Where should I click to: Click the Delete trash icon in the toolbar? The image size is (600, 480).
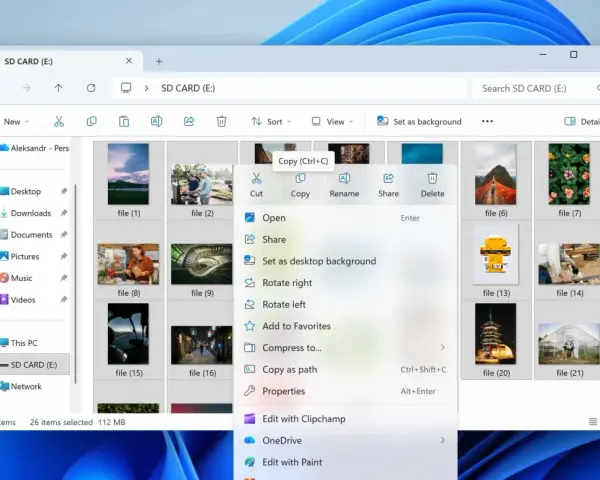pos(221,122)
